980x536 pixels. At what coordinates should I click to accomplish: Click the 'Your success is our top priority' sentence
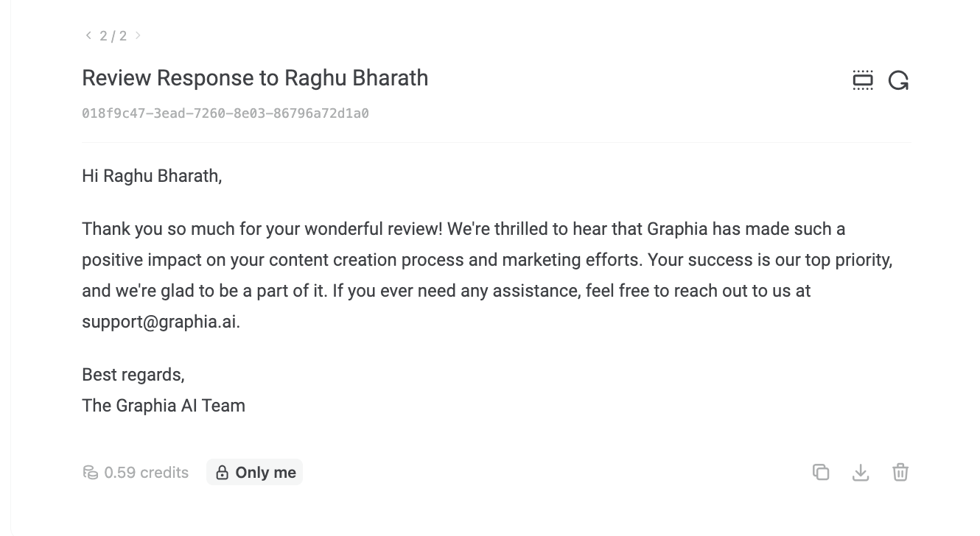pyautogui.click(x=769, y=260)
